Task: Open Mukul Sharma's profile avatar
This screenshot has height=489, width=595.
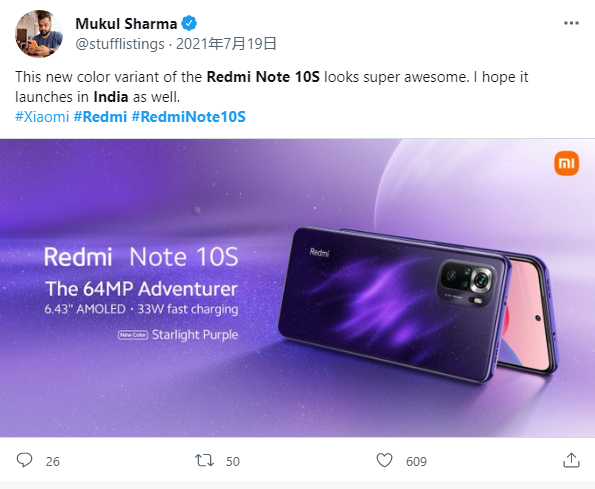Action: click(x=39, y=34)
